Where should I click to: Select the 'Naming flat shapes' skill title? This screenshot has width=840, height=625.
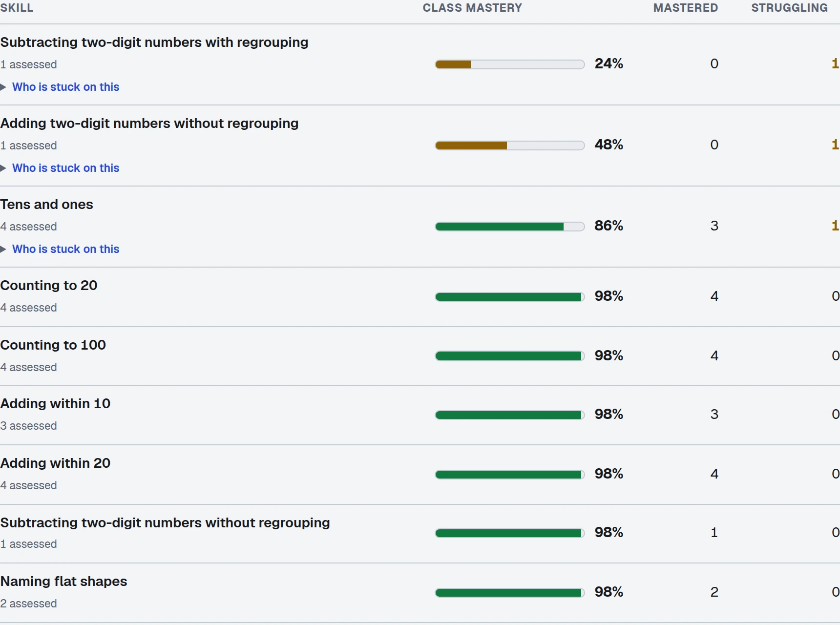(63, 582)
